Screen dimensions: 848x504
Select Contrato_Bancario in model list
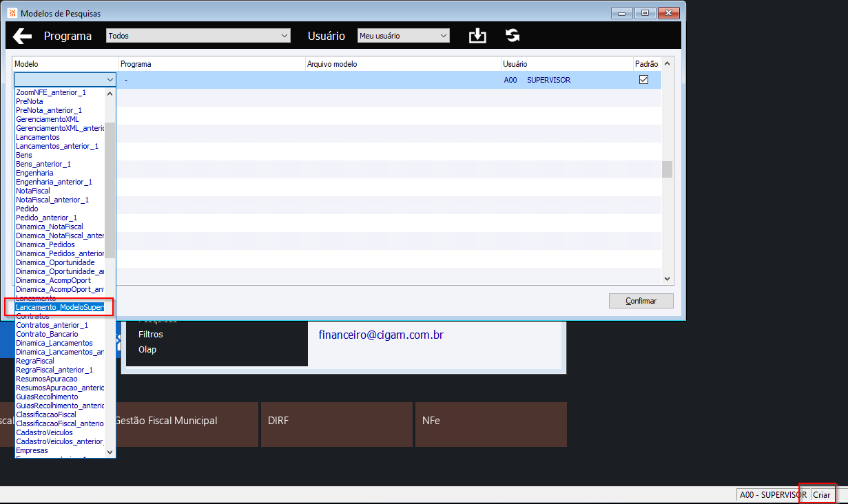[x=47, y=334]
